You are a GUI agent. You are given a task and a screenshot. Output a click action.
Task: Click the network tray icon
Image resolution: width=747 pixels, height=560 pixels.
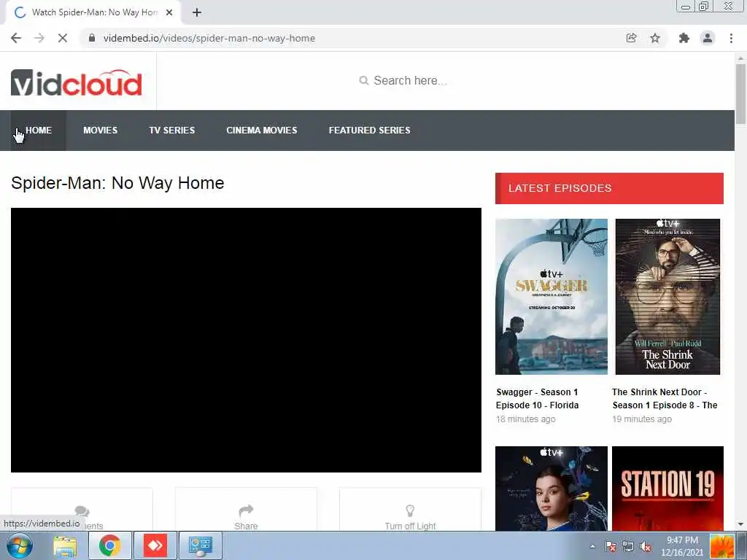[628, 546]
